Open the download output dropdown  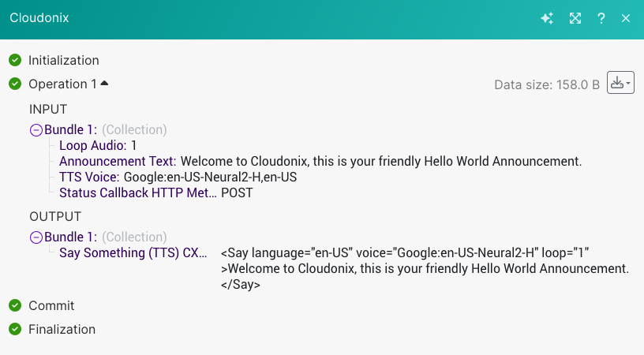pos(620,83)
